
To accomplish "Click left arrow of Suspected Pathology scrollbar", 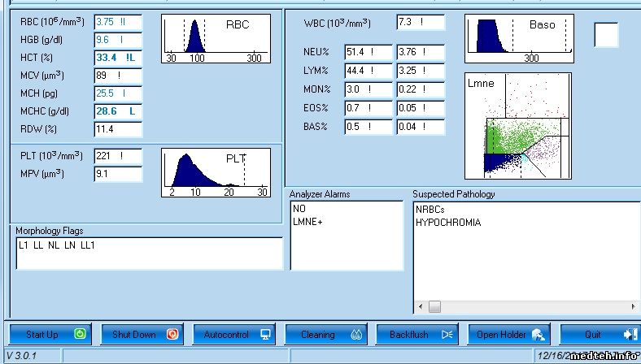I will (x=420, y=306).
